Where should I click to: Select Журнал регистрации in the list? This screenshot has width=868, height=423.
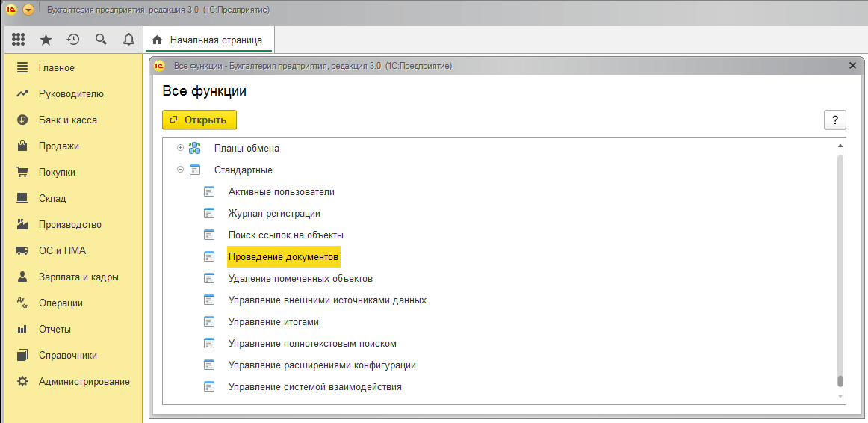tap(274, 214)
